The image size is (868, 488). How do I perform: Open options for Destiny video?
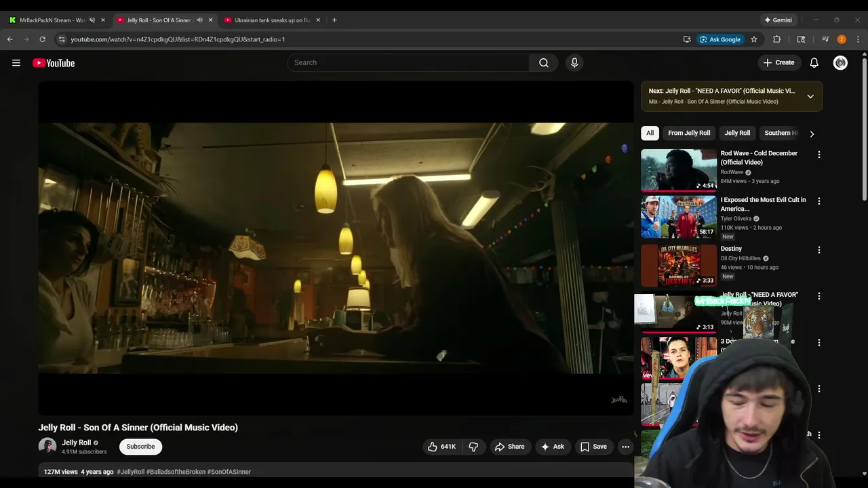click(819, 250)
